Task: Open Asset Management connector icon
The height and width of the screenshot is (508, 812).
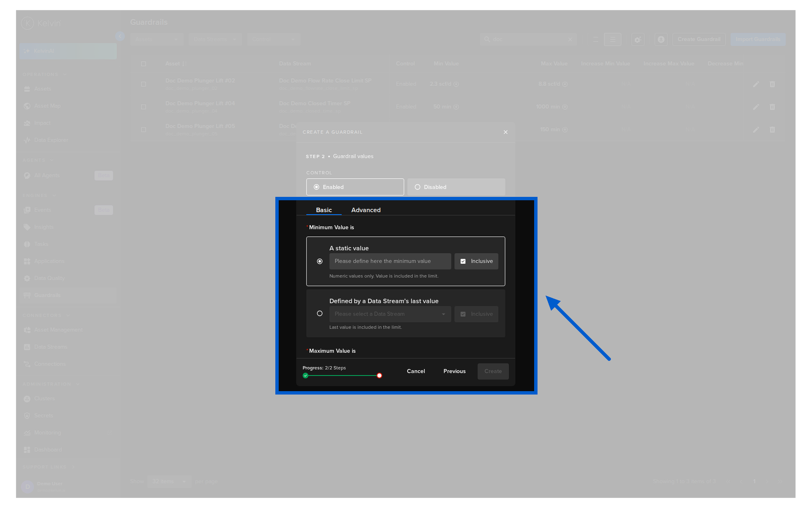Action: click(x=27, y=330)
